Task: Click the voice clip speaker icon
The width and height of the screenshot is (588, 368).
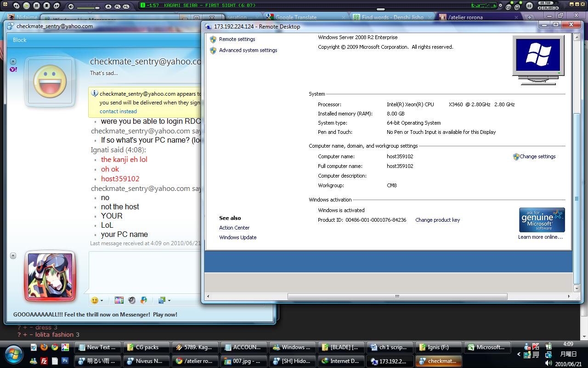Action: [132, 300]
